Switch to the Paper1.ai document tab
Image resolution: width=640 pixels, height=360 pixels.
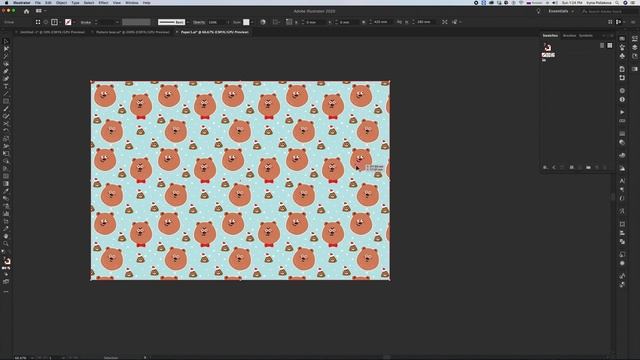click(x=214, y=32)
